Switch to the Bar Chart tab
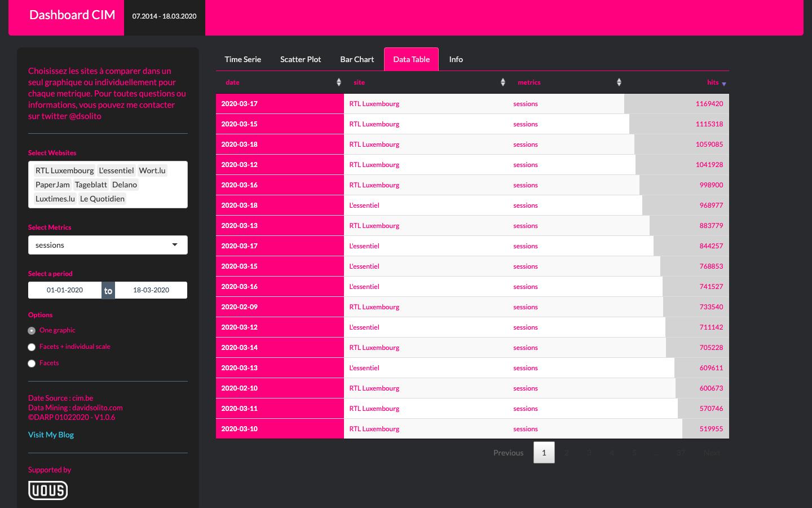The height and width of the screenshot is (508, 812). click(x=357, y=59)
